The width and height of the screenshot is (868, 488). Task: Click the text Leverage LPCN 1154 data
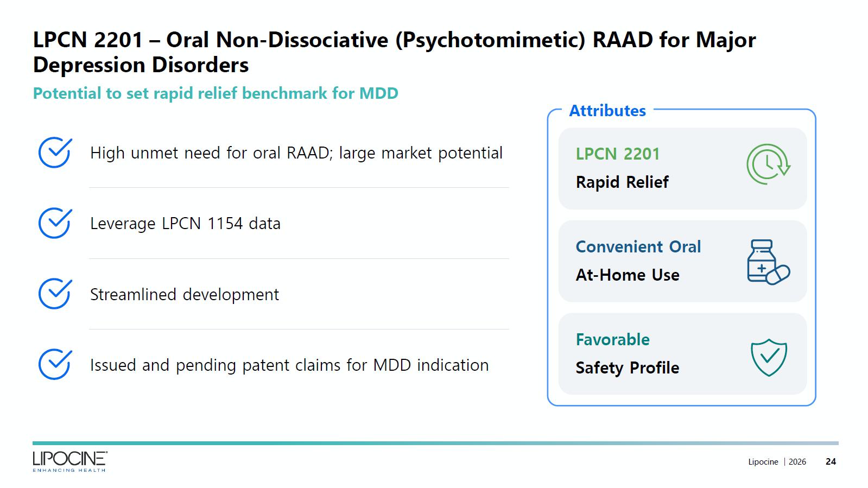[x=185, y=224]
